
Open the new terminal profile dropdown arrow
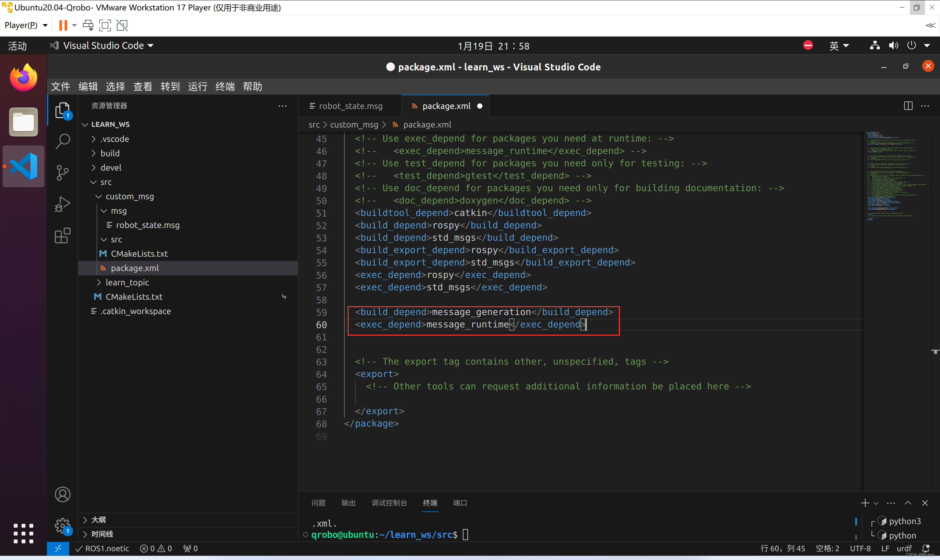[876, 503]
